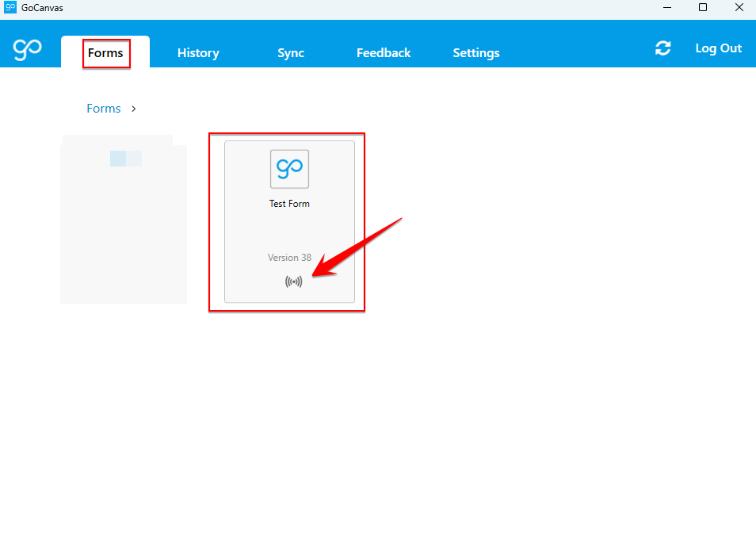
Task: Minimize the GoCanvas window
Action: pos(666,8)
